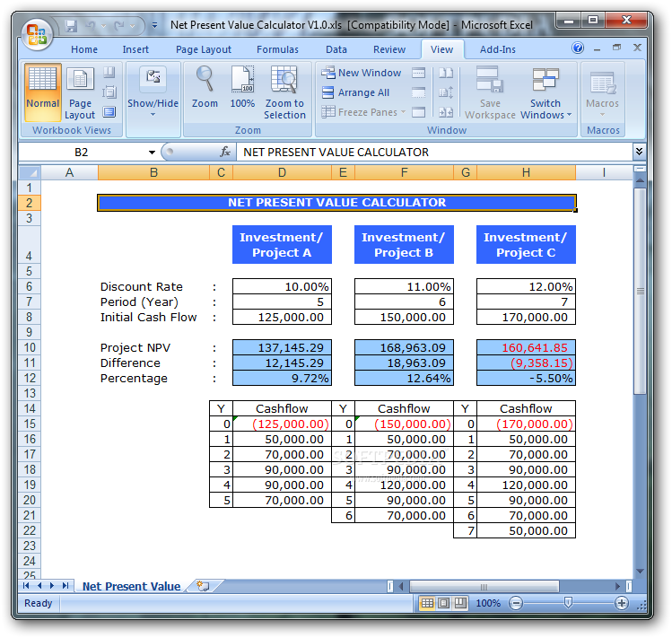The image size is (672, 638).
Task: Select Page Layout workbook view in ribbon
Action: pyautogui.click(x=80, y=94)
